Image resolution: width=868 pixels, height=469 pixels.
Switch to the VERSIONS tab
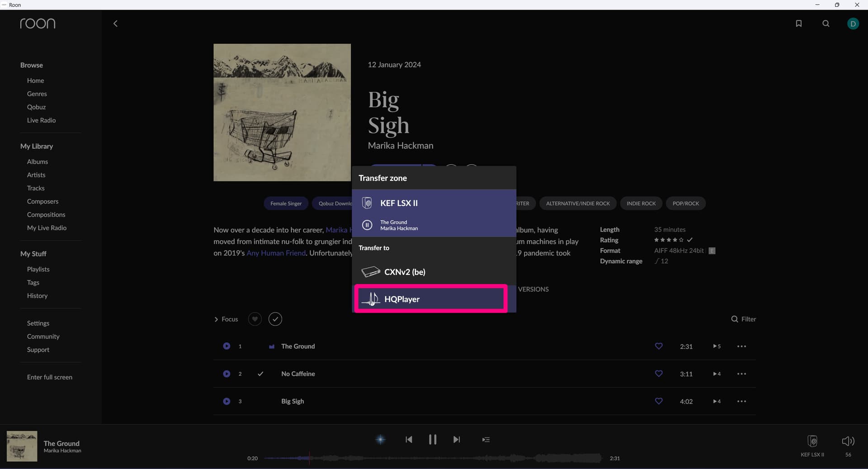533,289
